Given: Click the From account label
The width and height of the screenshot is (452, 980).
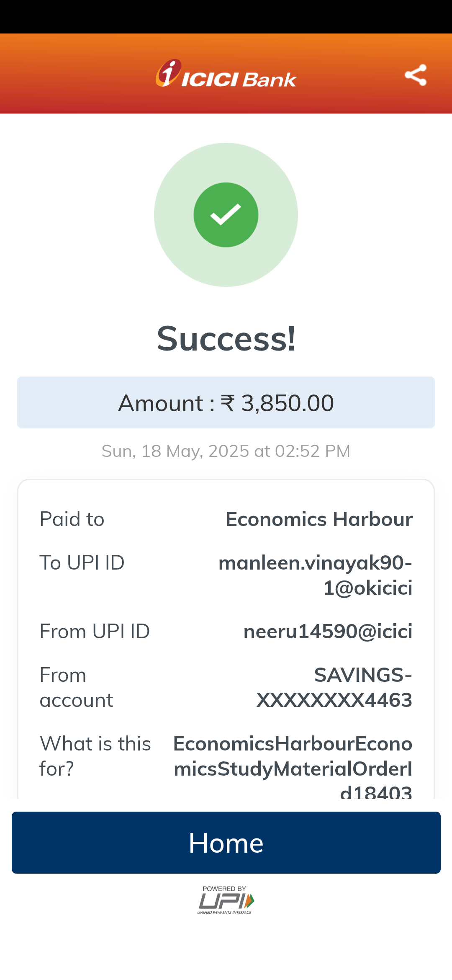Looking at the screenshot, I should [76, 687].
